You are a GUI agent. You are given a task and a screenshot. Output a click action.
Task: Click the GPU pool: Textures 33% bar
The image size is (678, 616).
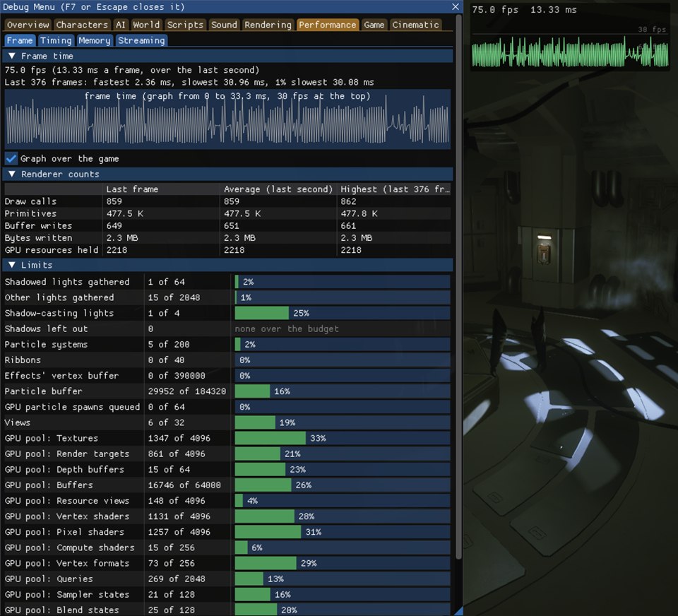(x=343, y=438)
